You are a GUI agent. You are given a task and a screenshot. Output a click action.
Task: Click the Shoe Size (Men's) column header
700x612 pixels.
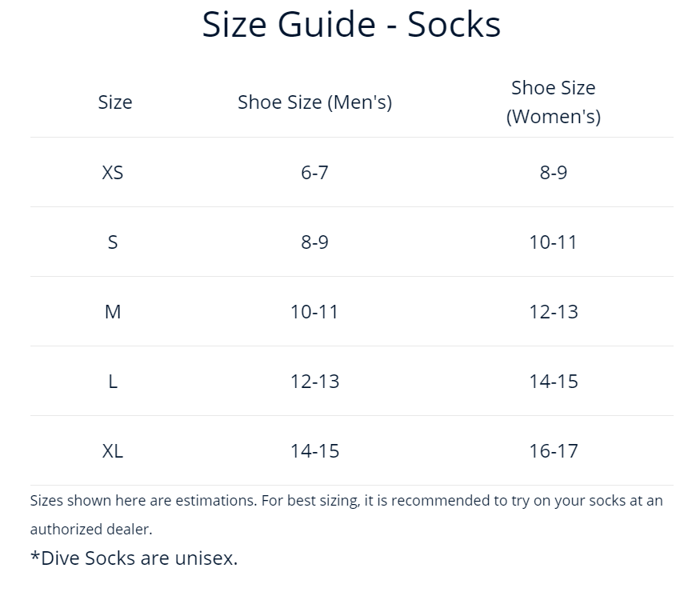tap(314, 102)
